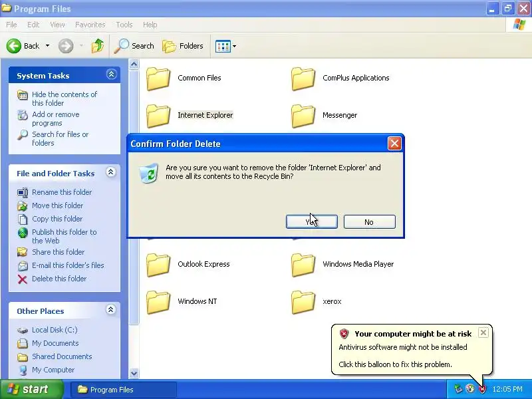Click the Copy this folder icon
The image size is (532, 399).
pos(23,219)
